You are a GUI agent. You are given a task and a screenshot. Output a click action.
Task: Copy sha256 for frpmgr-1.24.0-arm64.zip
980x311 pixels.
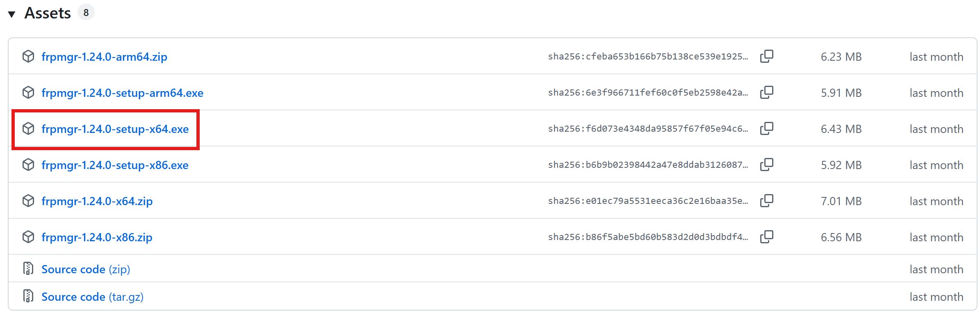[x=766, y=56]
